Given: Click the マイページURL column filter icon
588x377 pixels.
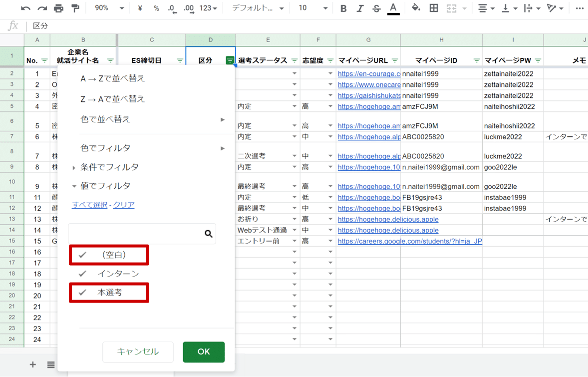Looking at the screenshot, I should pos(395,60).
